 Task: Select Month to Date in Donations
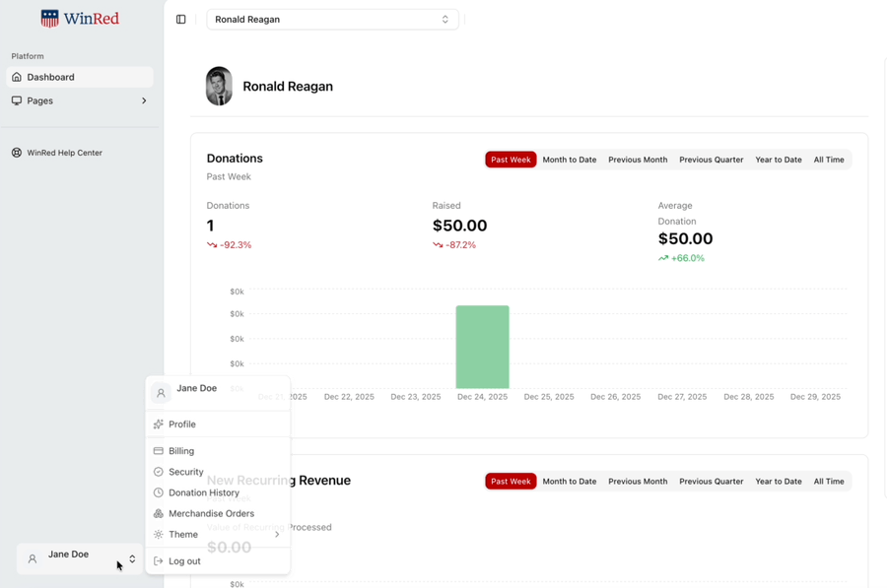[x=569, y=160]
